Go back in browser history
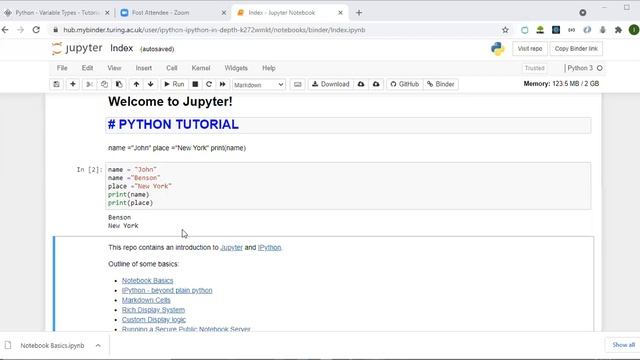 (x=5, y=30)
